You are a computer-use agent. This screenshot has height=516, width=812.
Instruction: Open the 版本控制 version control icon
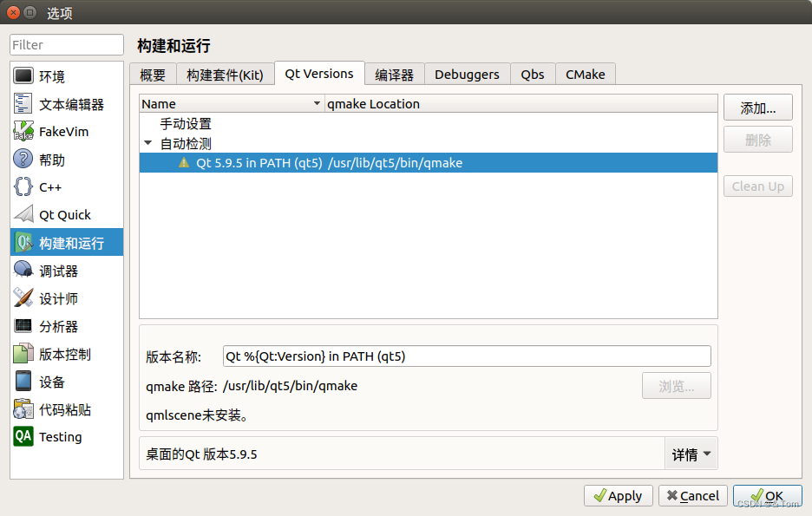tap(23, 354)
